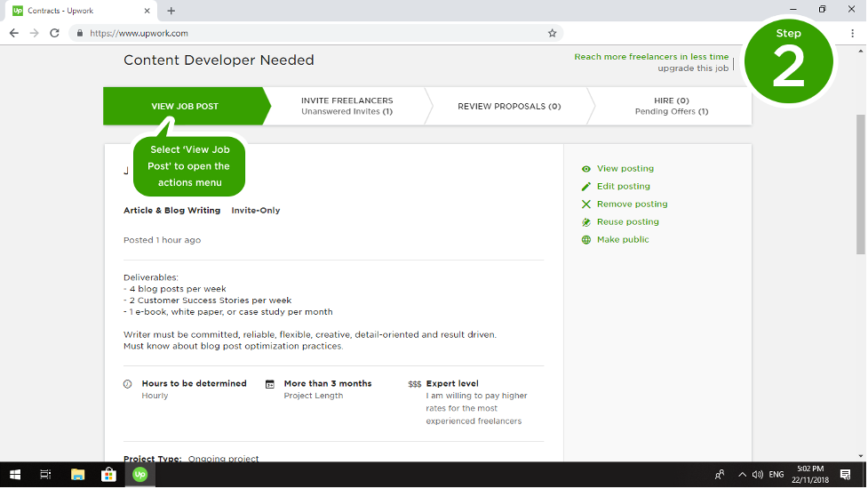The width and height of the screenshot is (868, 489).
Task: Close the Contracts - Upwork tab
Action: [x=147, y=11]
